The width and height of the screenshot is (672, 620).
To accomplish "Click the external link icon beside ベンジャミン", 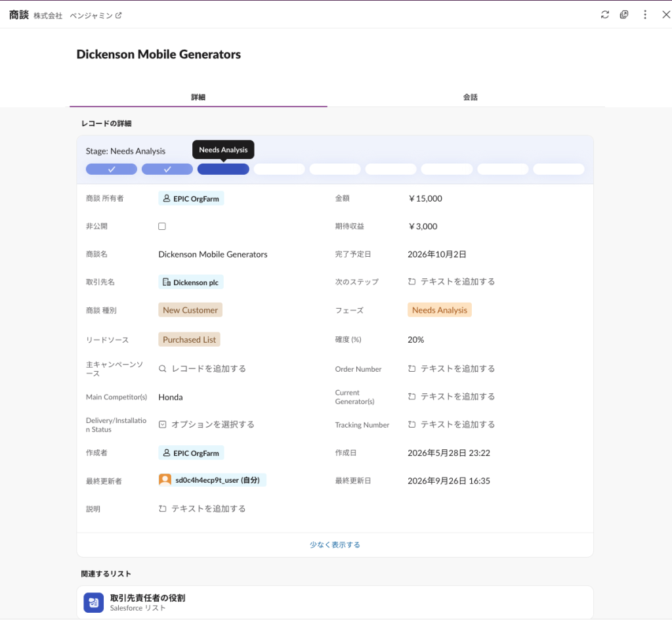I will [x=118, y=16].
